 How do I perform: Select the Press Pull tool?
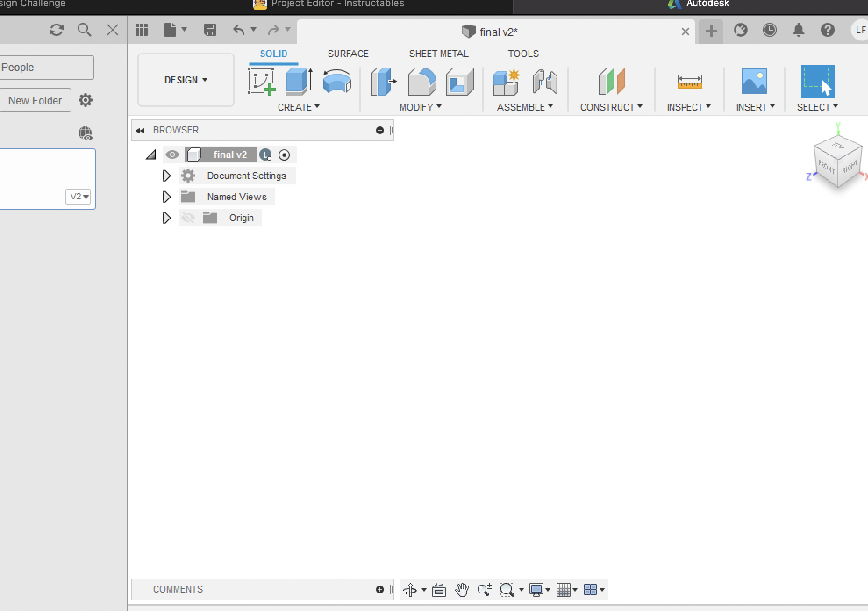tap(382, 82)
